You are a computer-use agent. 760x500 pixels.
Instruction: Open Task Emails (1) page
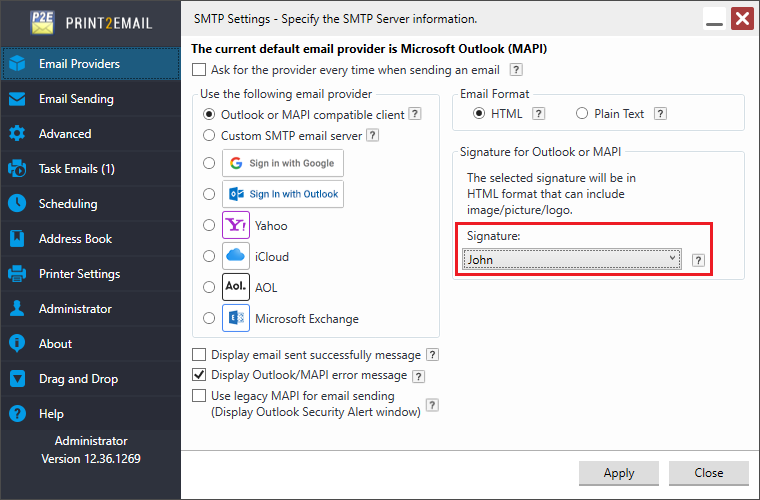pos(91,169)
